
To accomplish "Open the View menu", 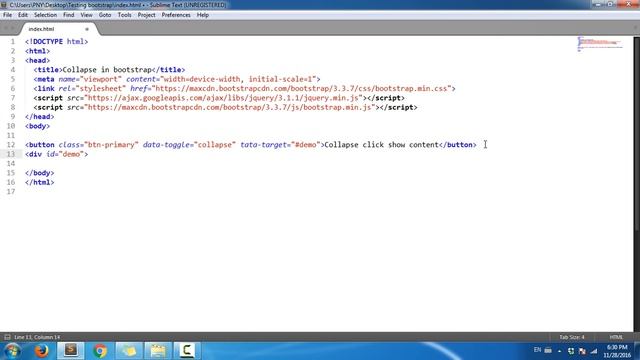I will pos(86,15).
